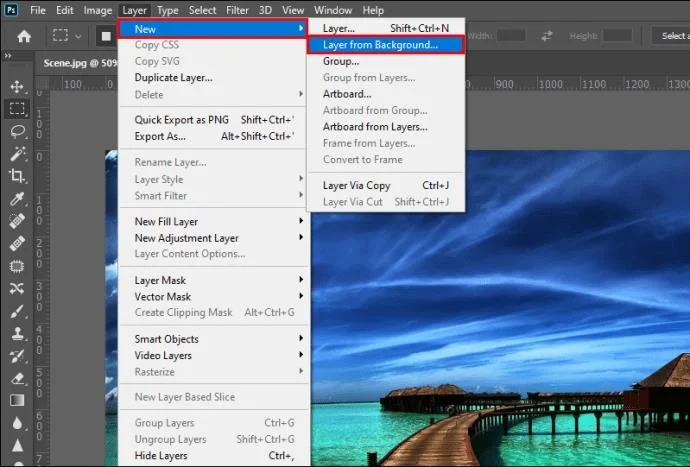Pick the Lasso tool
690x467 pixels.
17,131
